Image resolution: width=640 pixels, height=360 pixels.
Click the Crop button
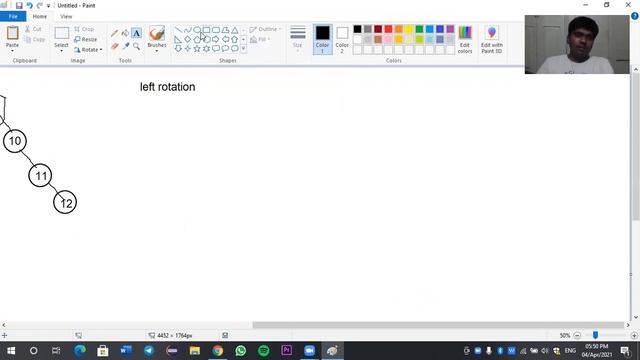click(x=84, y=29)
